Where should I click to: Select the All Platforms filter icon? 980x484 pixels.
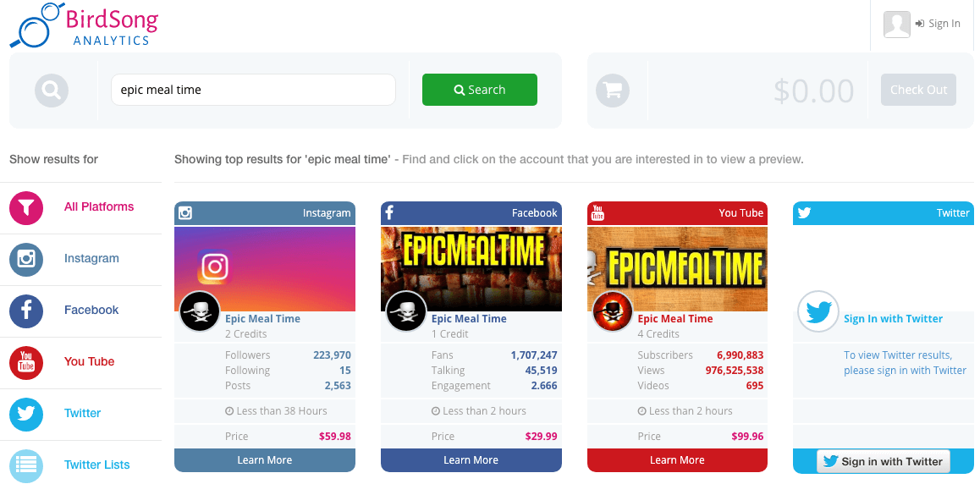pos(26,208)
